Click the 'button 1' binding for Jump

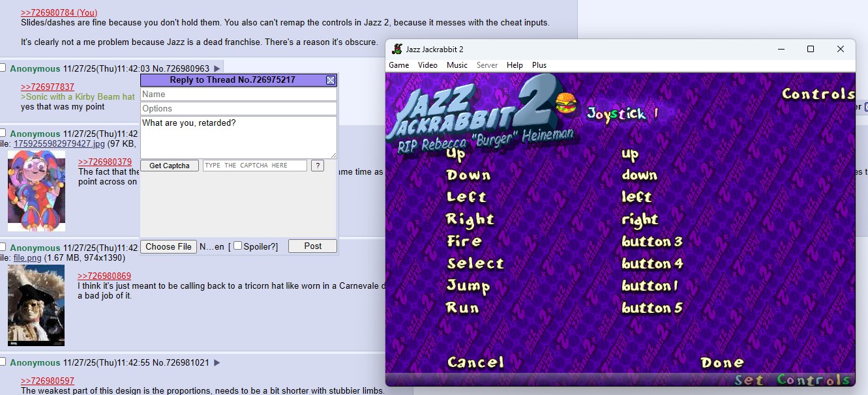coord(650,286)
